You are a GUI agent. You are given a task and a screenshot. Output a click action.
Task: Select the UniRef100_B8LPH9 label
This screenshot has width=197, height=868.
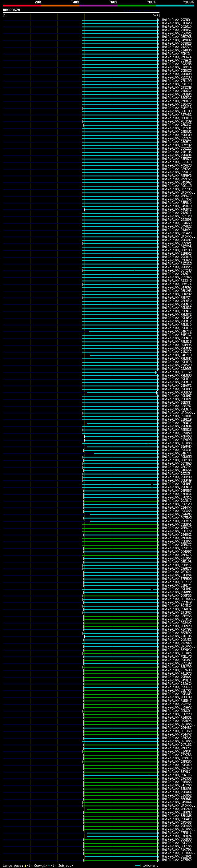point(177,480)
